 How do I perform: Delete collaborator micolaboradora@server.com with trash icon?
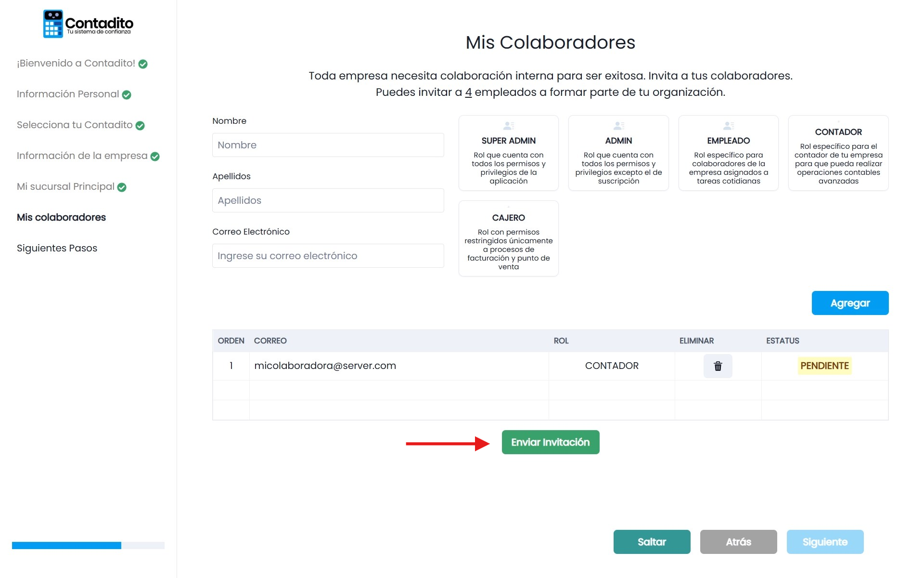718,366
